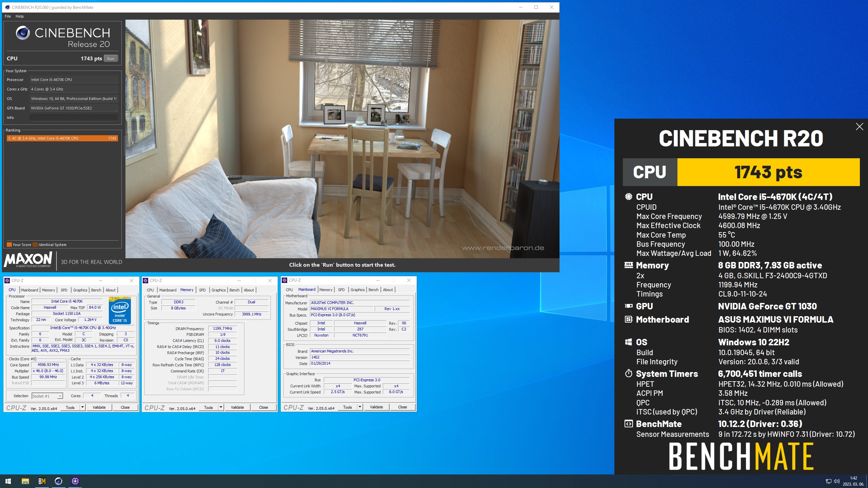Screen dimensions: 868x488
Task: Click CPU-Z title icon in CPU window
Action: [7, 280]
